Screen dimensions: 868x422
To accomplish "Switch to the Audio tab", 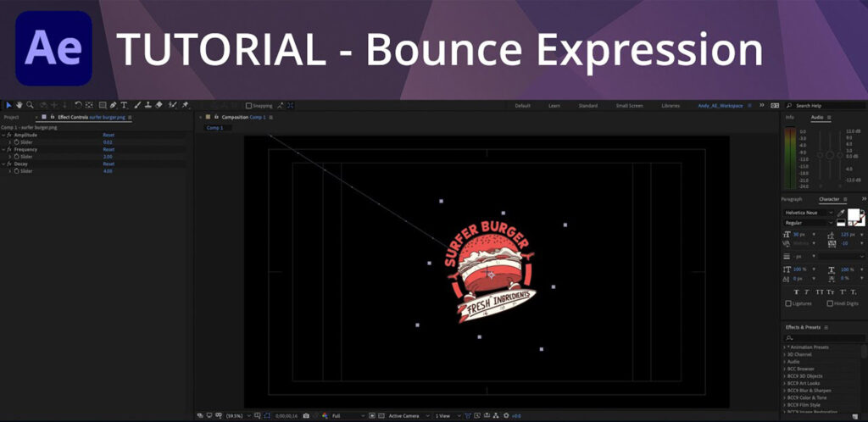I will pos(817,117).
